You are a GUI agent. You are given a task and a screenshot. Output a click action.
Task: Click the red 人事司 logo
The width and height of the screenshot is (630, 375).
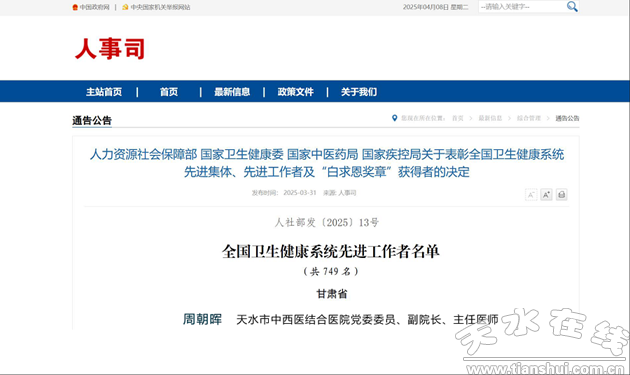(110, 49)
